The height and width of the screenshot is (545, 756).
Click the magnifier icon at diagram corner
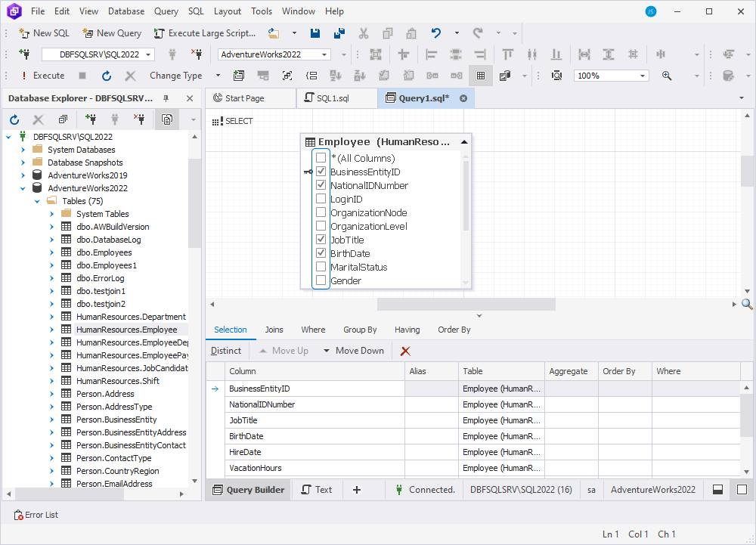coord(747,304)
